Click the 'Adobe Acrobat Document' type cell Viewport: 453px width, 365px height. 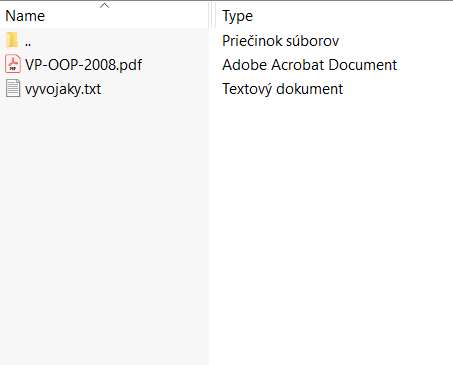(x=309, y=65)
